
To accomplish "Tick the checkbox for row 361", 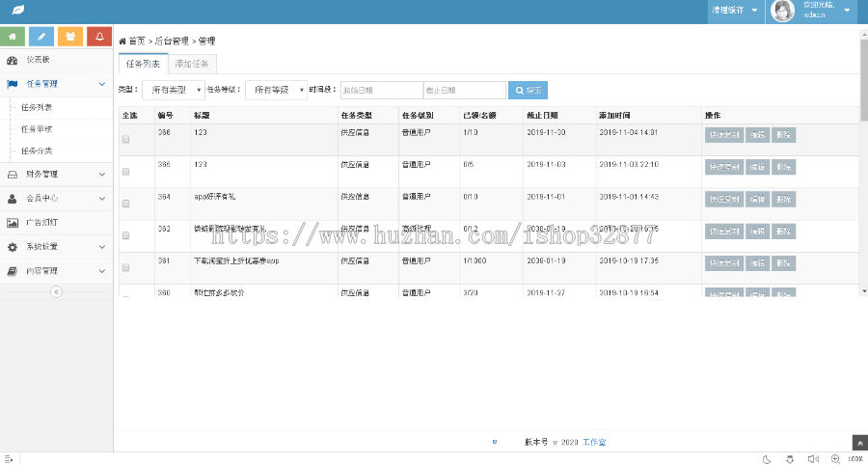I will [x=125, y=268].
